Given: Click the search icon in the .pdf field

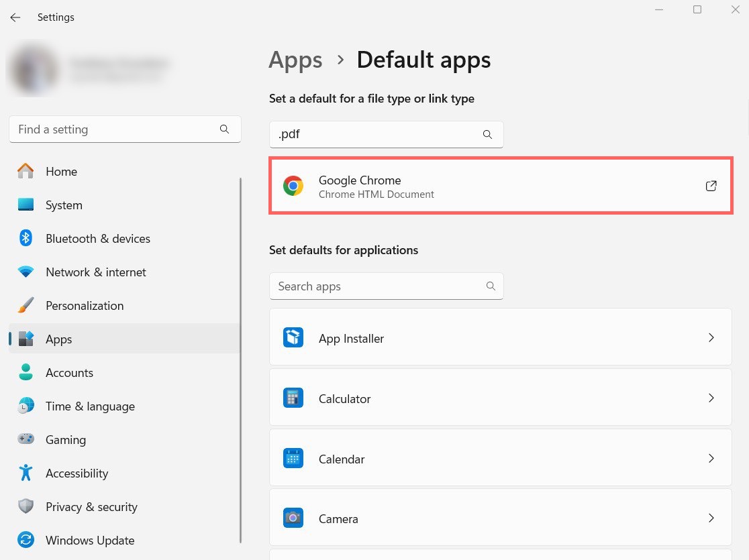Looking at the screenshot, I should (487, 134).
